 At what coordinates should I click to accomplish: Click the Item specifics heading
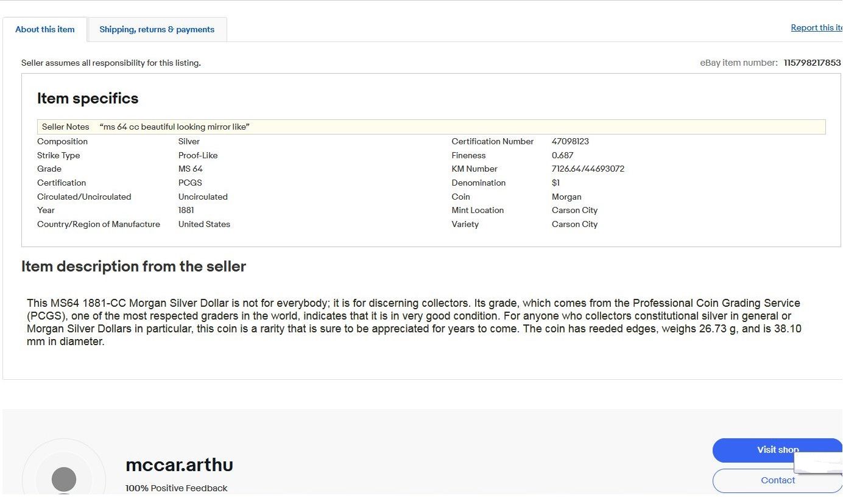pos(88,99)
